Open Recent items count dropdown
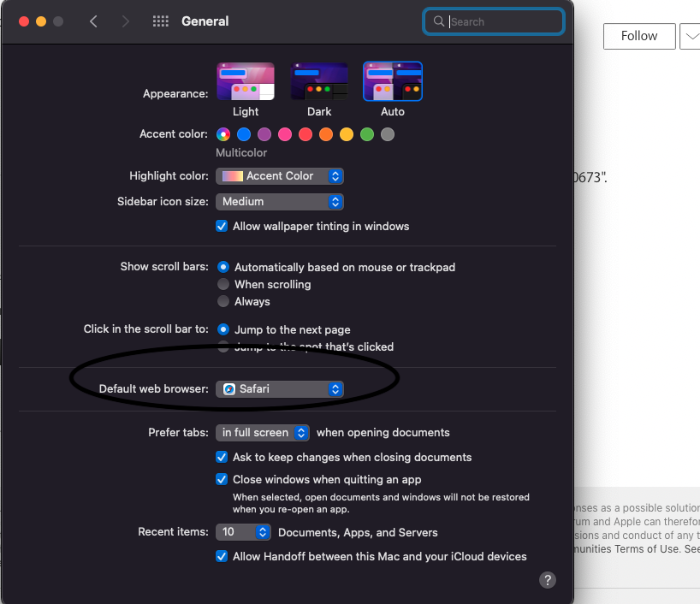The image size is (700, 604). click(x=243, y=532)
